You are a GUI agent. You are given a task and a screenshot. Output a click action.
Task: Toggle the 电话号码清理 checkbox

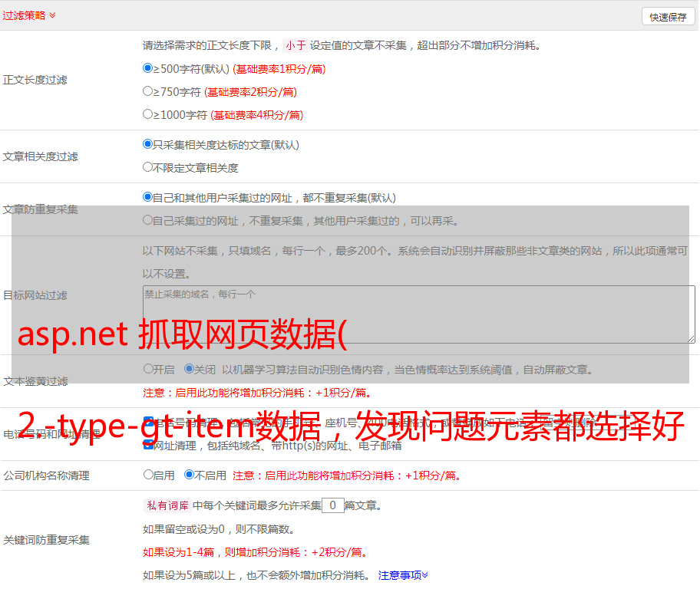click(149, 422)
